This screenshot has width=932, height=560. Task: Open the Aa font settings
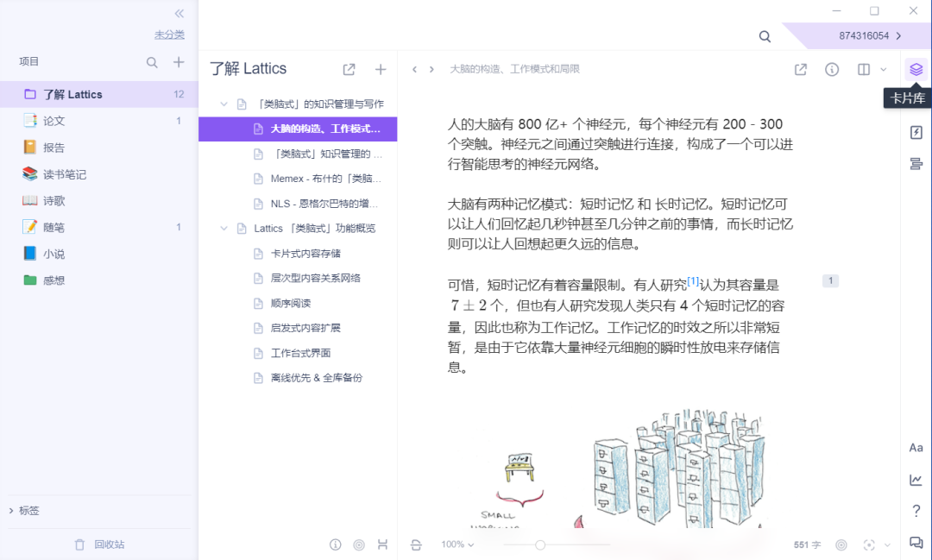(916, 448)
